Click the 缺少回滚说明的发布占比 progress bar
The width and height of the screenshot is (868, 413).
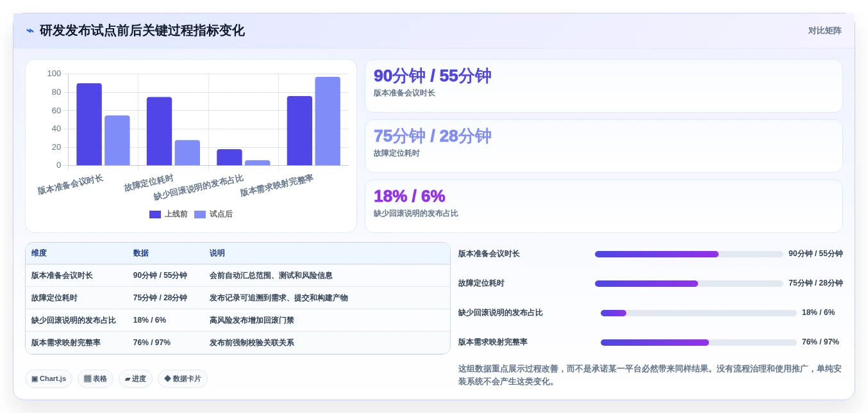click(699, 313)
